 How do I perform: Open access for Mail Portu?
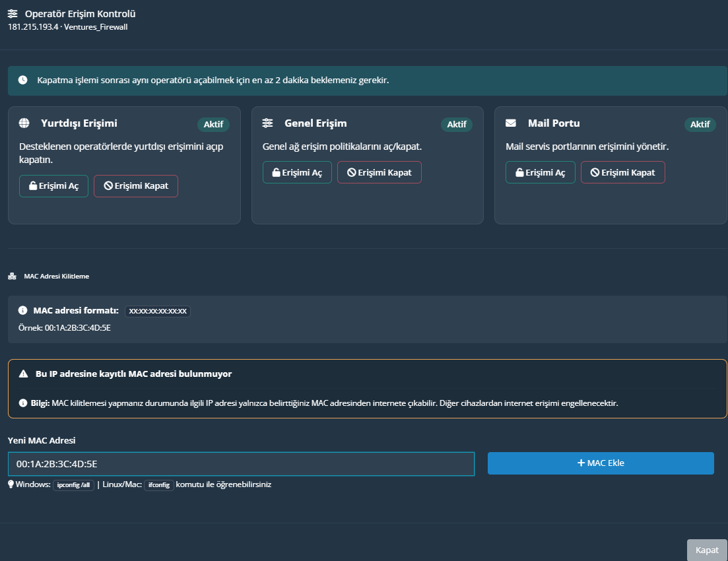coord(541,172)
